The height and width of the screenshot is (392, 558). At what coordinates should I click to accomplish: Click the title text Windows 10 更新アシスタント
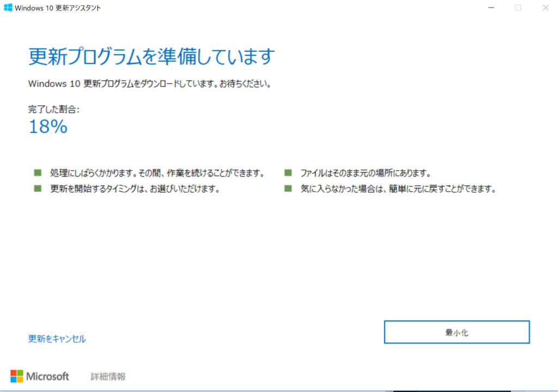(x=58, y=8)
